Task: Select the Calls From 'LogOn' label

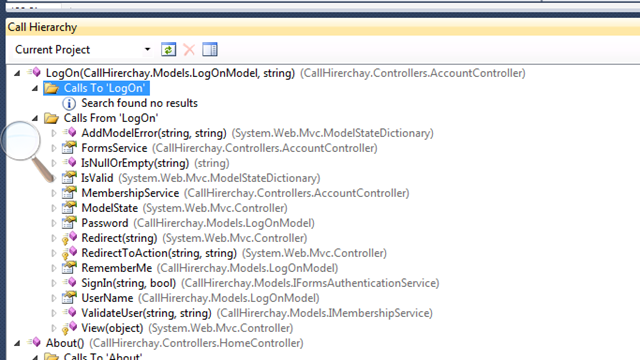Action: tap(111, 118)
